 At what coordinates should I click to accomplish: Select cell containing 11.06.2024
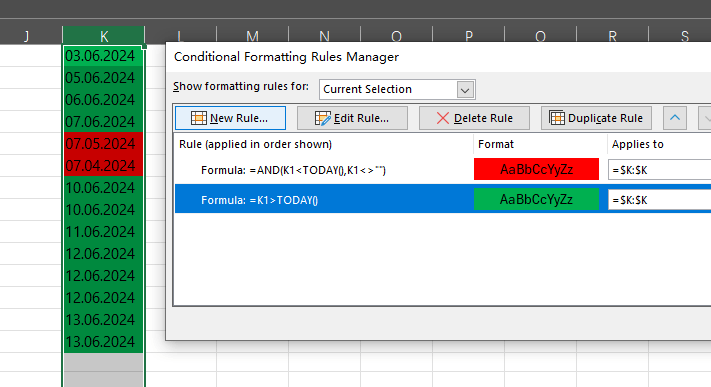click(103, 231)
